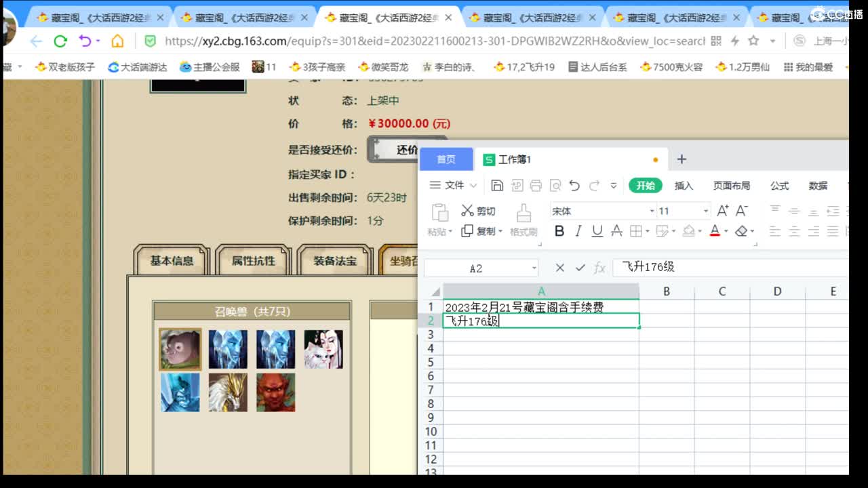The height and width of the screenshot is (488, 868).
Task: Click the browser back arrow
Action: pos(36,41)
